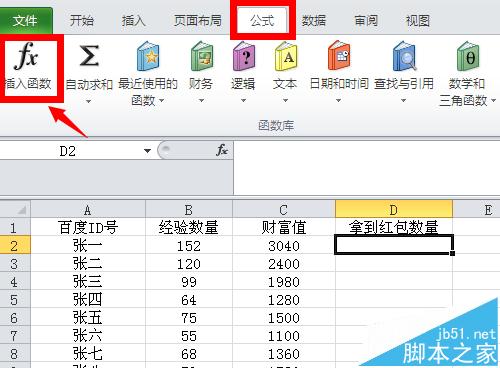Screen dimensions: 500x368
Task: Select column C header
Action: [x=284, y=210]
